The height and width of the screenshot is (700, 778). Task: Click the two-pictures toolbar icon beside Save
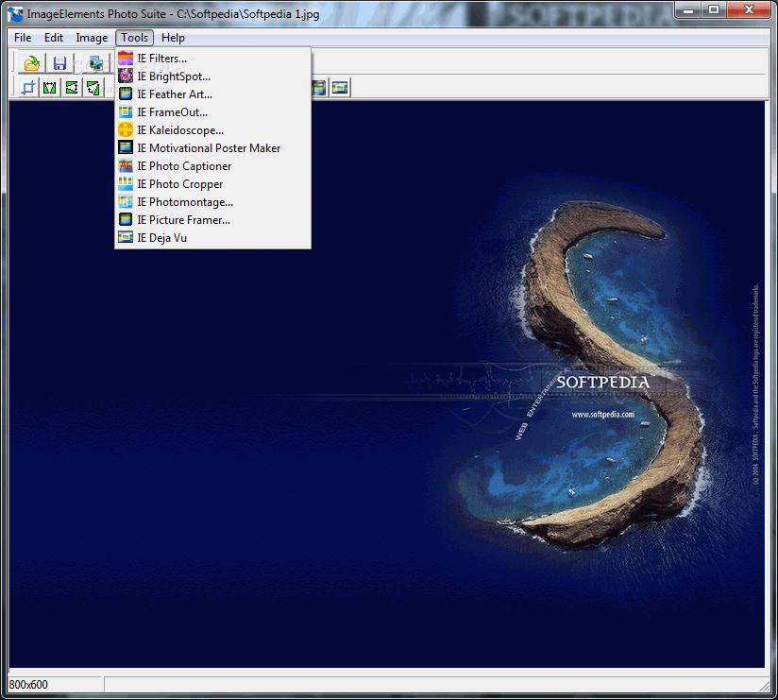pos(96,63)
